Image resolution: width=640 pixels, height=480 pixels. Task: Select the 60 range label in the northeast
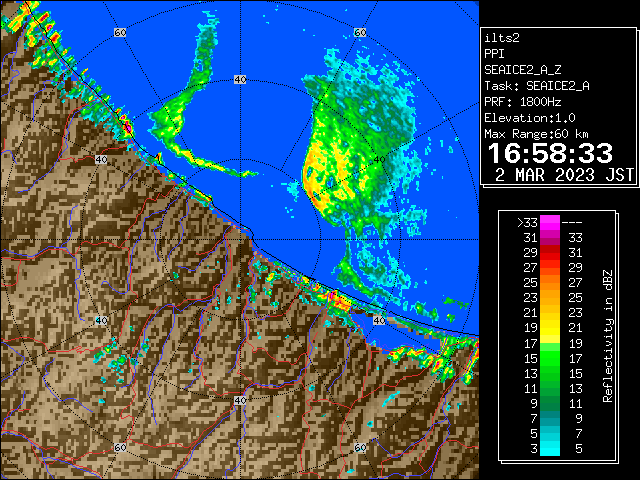click(360, 32)
